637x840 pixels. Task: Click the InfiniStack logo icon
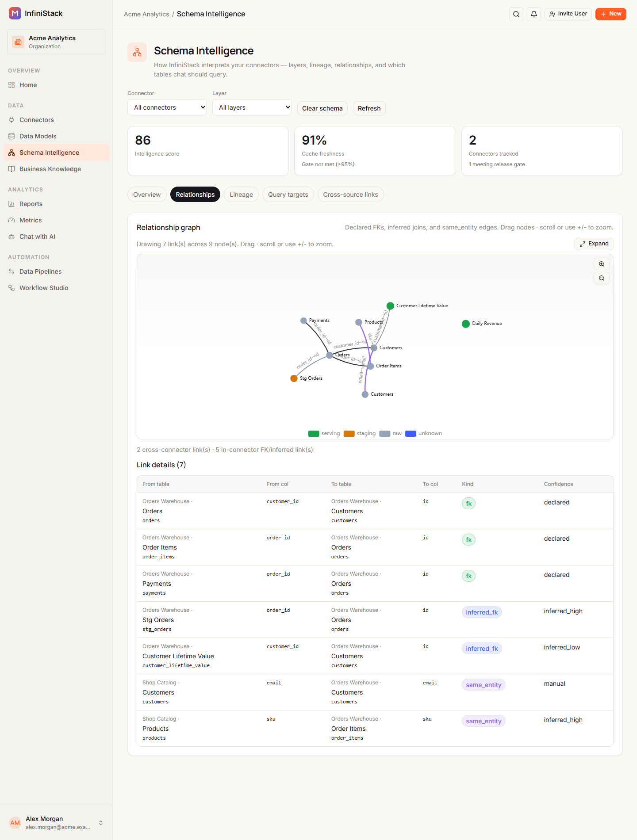pos(15,13)
